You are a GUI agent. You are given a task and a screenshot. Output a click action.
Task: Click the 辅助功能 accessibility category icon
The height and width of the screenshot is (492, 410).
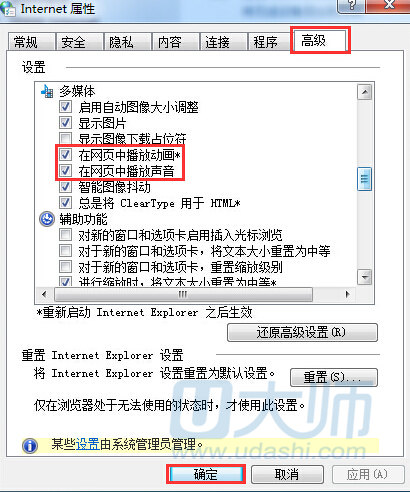47,219
